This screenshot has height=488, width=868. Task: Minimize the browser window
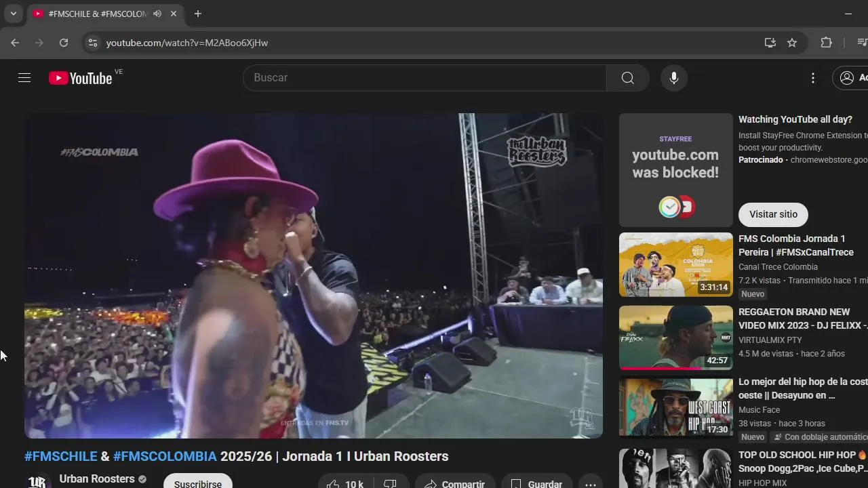(848, 14)
